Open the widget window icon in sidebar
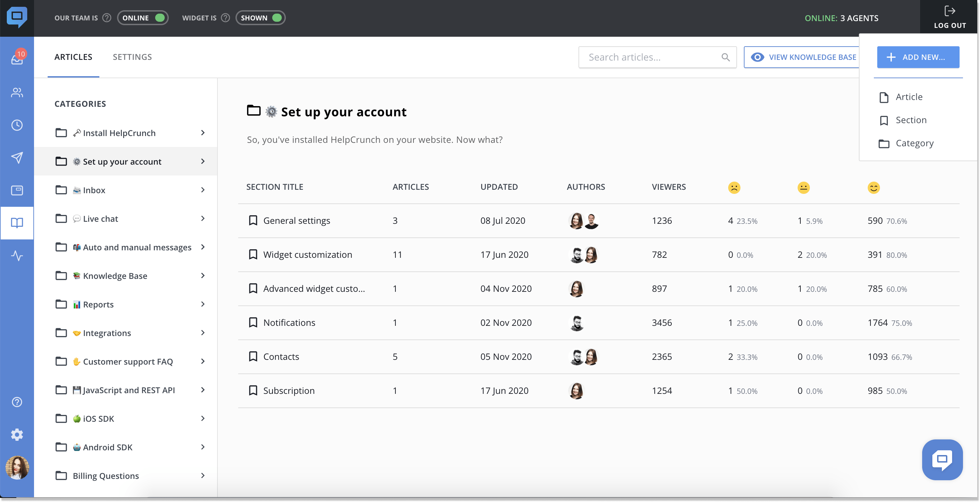This screenshot has height=502, width=980. click(17, 190)
